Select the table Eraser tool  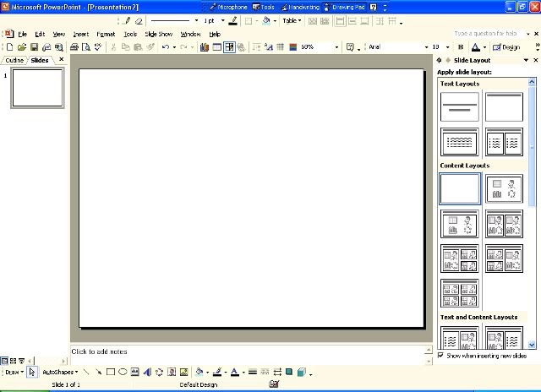pos(139,21)
